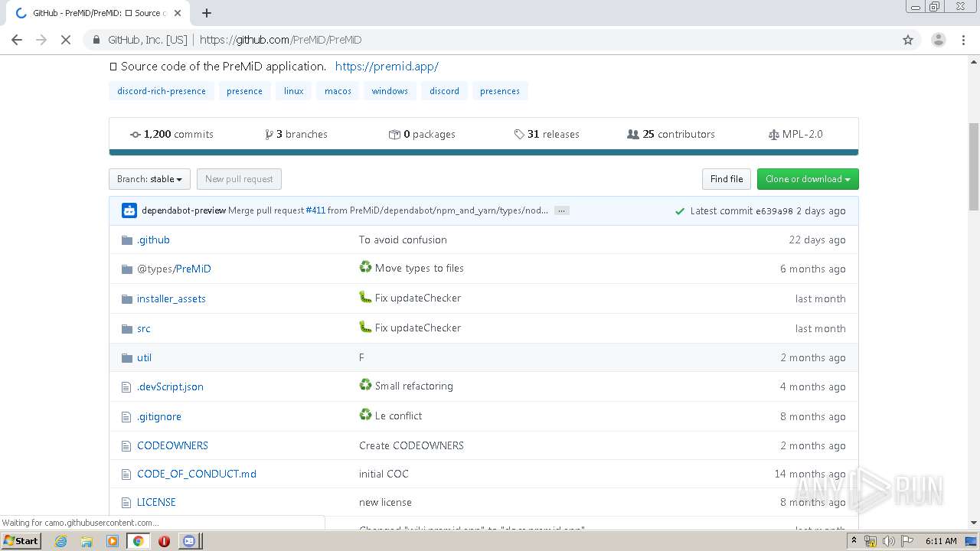This screenshot has height=551, width=980.
Task: Open the CODE_OF_CONDUCT.md file
Action: (x=197, y=474)
